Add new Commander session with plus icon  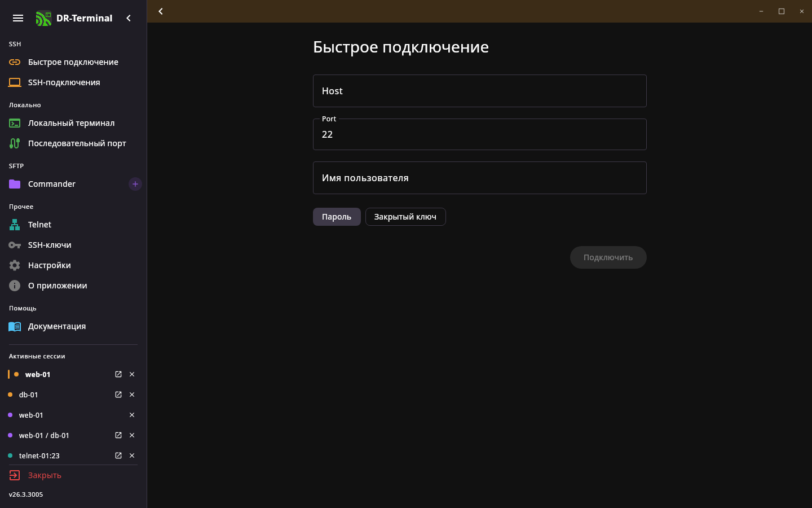tap(135, 184)
